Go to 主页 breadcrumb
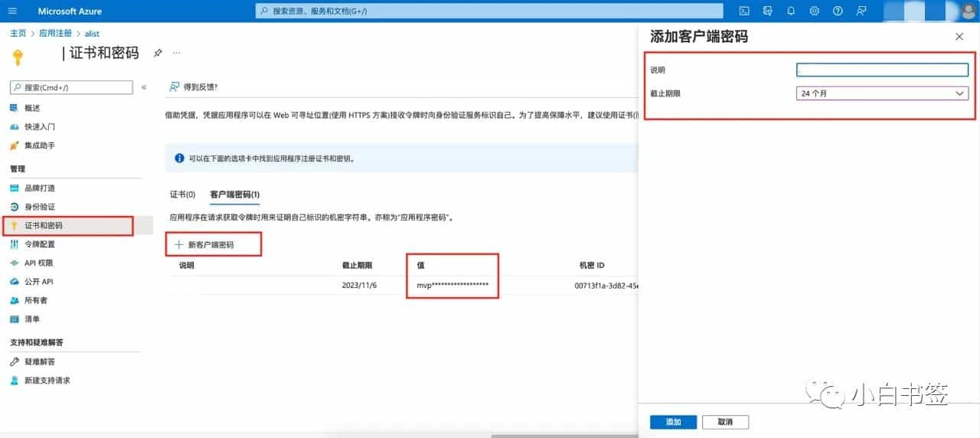The image size is (980, 438). point(18,34)
